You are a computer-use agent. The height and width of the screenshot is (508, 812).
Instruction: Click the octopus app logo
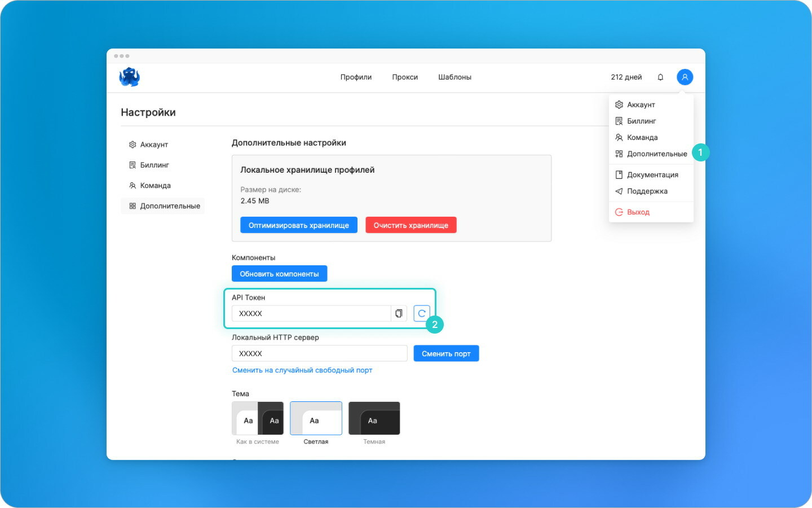(130, 77)
